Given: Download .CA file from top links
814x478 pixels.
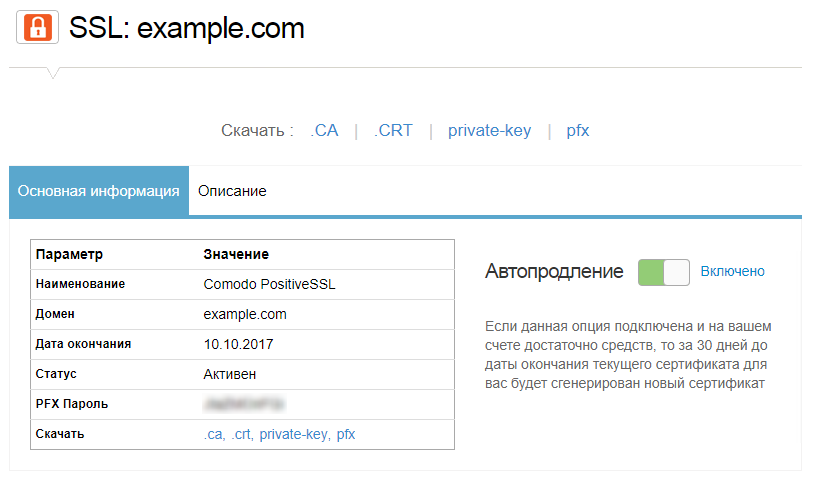Looking at the screenshot, I should pyautogui.click(x=324, y=130).
